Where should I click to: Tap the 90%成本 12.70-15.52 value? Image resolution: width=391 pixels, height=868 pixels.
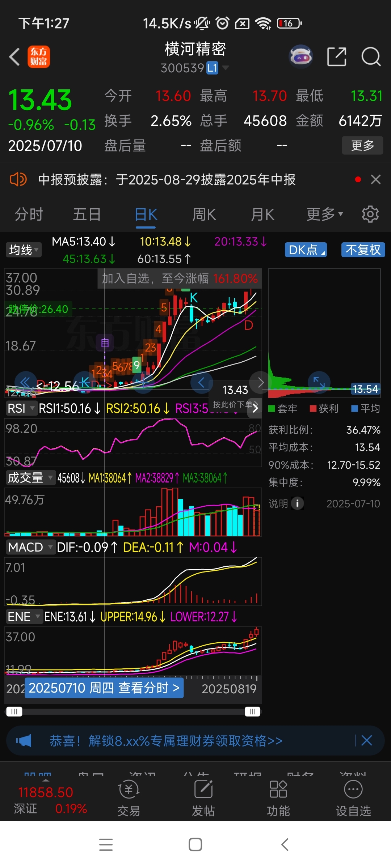354,465
